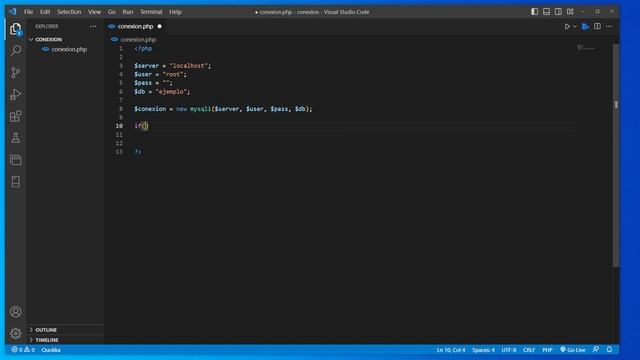
Task: Open Run and Debug view
Action: 16,94
